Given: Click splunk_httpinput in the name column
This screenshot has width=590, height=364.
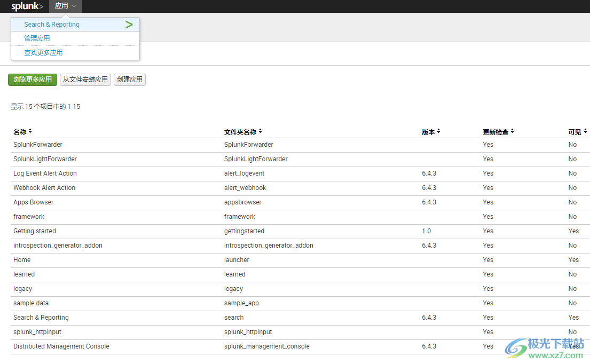Looking at the screenshot, I should tap(37, 332).
